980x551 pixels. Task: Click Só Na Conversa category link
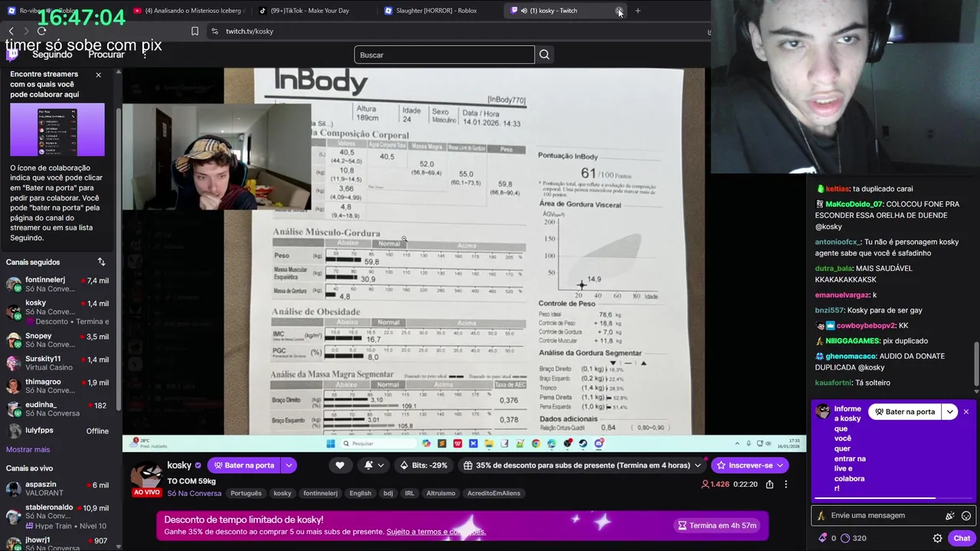(x=194, y=494)
